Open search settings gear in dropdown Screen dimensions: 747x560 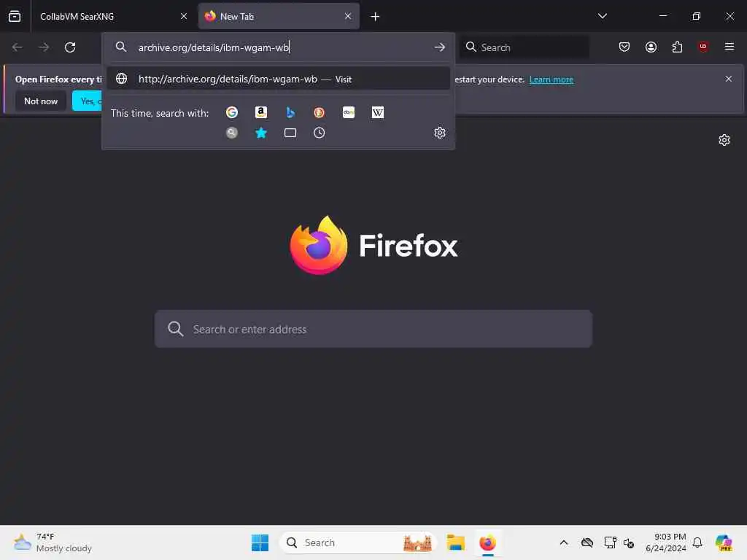[x=440, y=133]
